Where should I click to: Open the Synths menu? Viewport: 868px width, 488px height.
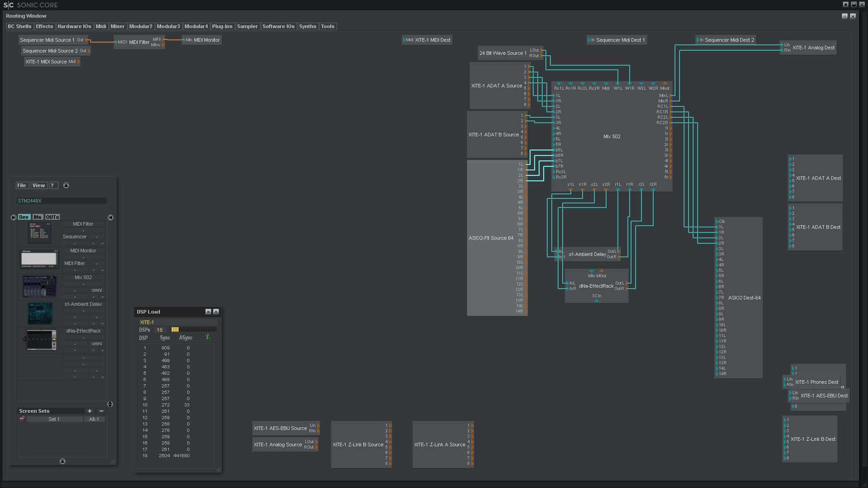(x=308, y=26)
